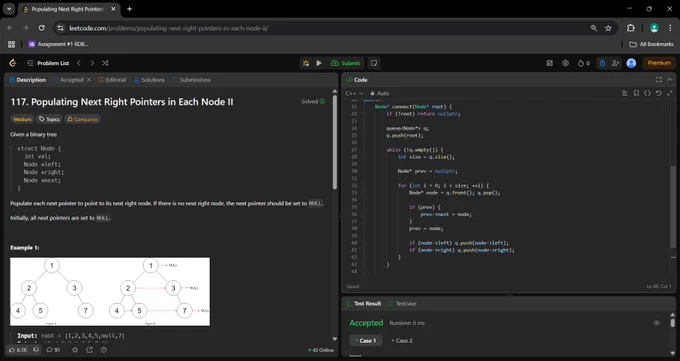Close the Accepted tab
The image size is (680, 361).
pos(89,80)
